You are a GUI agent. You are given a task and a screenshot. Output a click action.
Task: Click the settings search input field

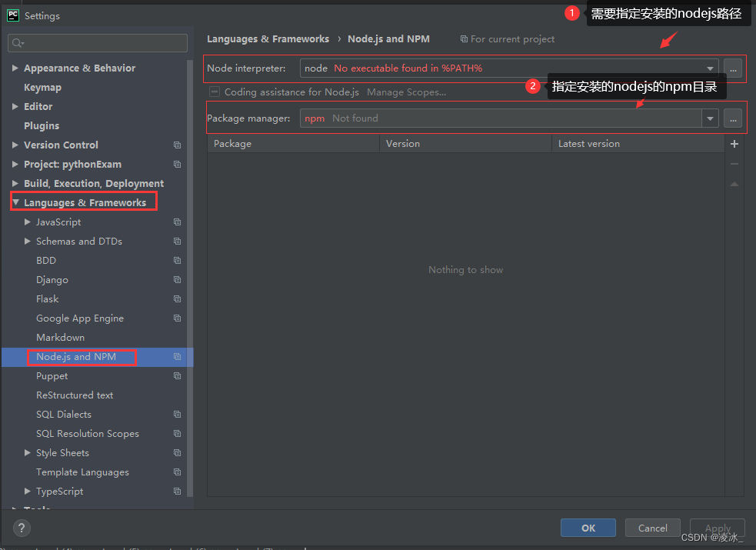click(98, 43)
